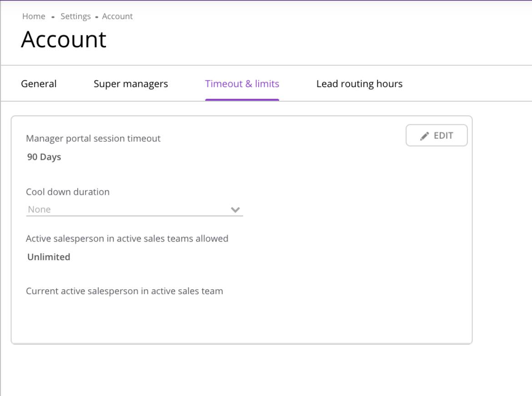The width and height of the screenshot is (532, 396).
Task: Click the Account breadcrumb item
Action: (117, 16)
